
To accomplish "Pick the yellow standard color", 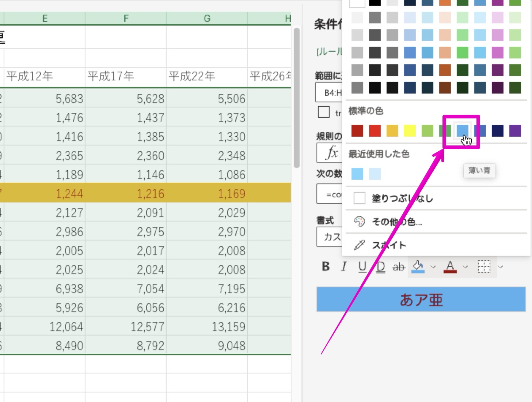I will (410, 130).
